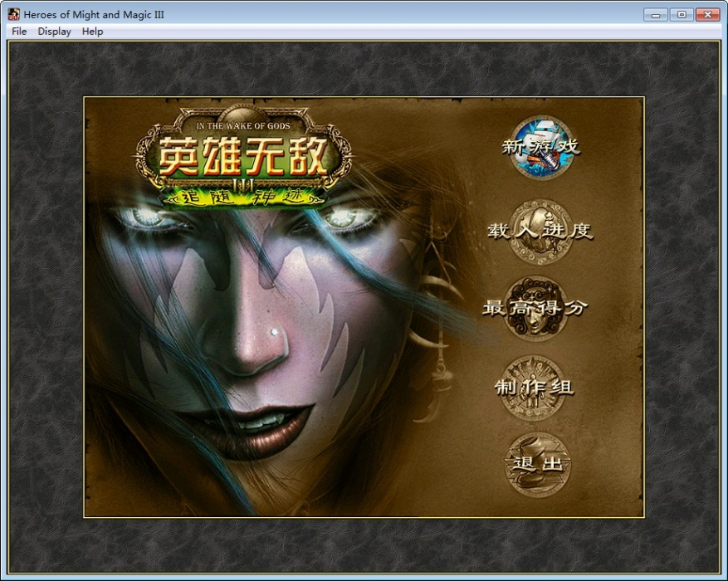Open the File menu

pyautogui.click(x=19, y=32)
